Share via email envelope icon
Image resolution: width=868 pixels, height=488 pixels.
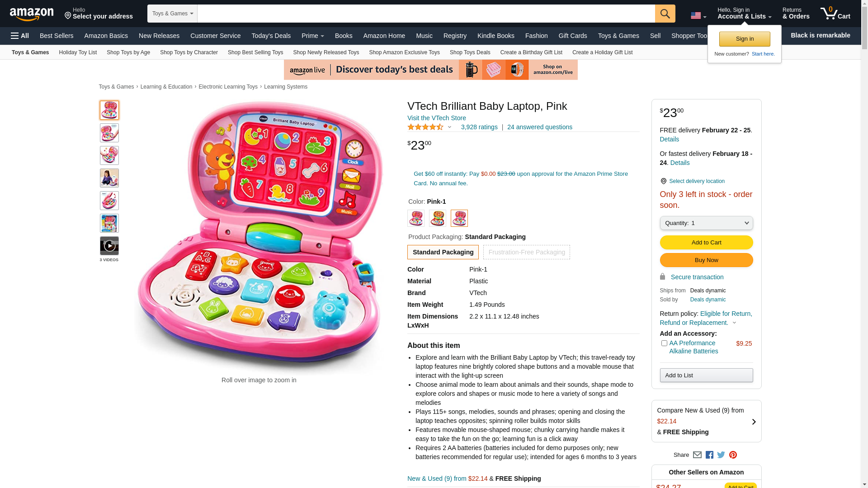(x=697, y=455)
